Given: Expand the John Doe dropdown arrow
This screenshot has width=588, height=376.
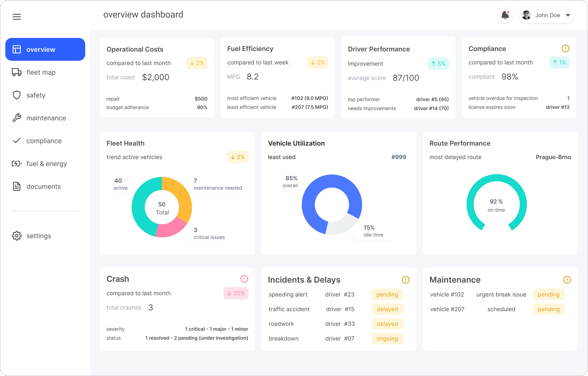Looking at the screenshot, I should tap(568, 15).
